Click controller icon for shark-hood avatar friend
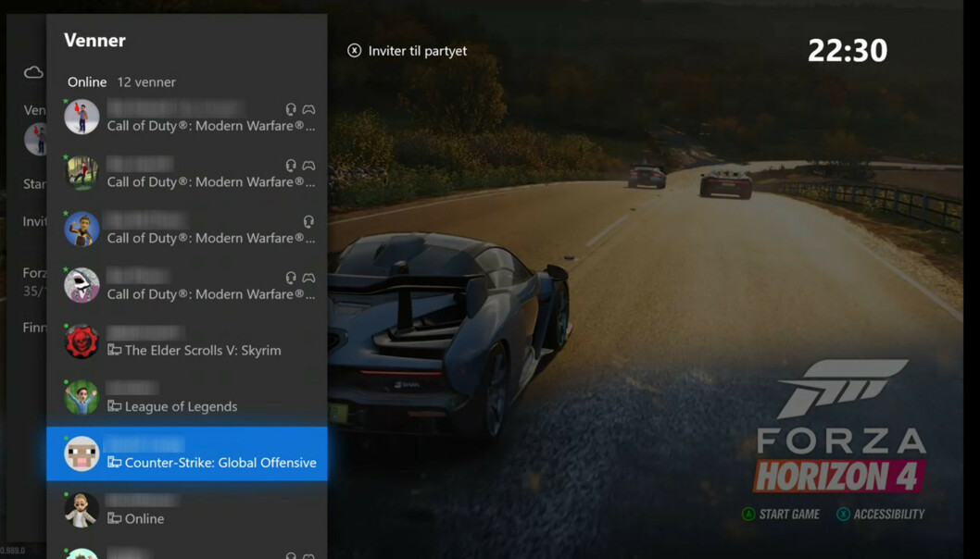 (308, 278)
